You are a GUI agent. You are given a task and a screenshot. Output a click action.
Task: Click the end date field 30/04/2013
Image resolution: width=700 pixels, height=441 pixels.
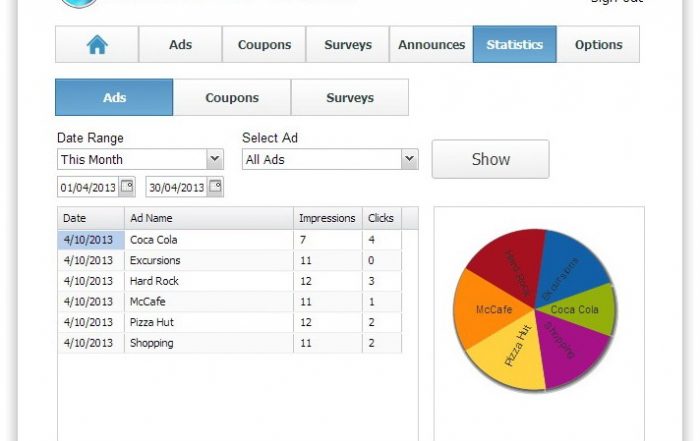click(x=177, y=187)
